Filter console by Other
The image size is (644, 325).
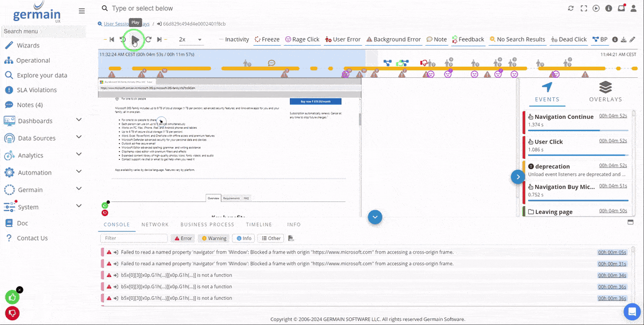pyautogui.click(x=270, y=238)
